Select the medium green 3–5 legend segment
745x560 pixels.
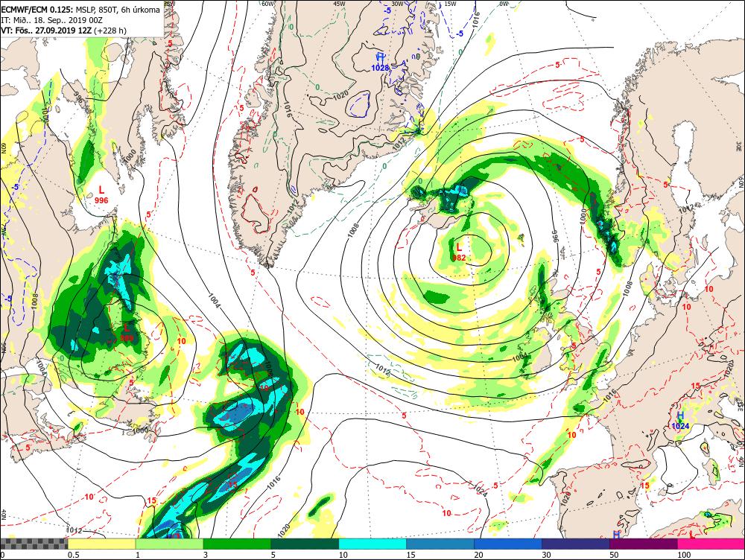coord(237,544)
